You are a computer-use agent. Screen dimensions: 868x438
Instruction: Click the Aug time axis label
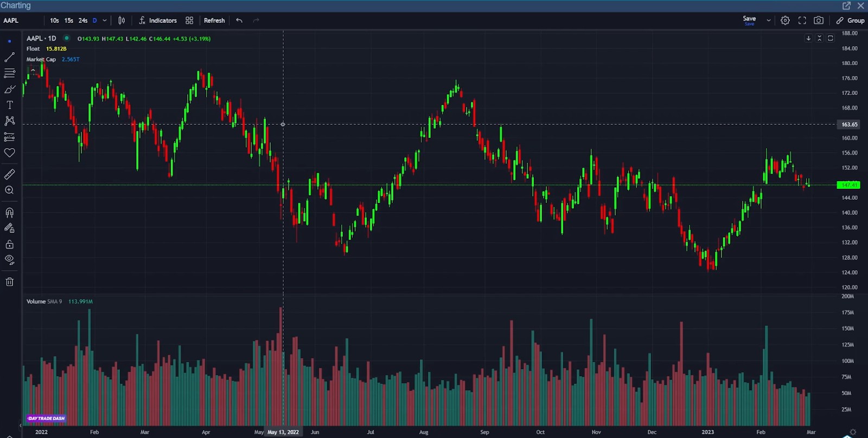pyautogui.click(x=424, y=432)
